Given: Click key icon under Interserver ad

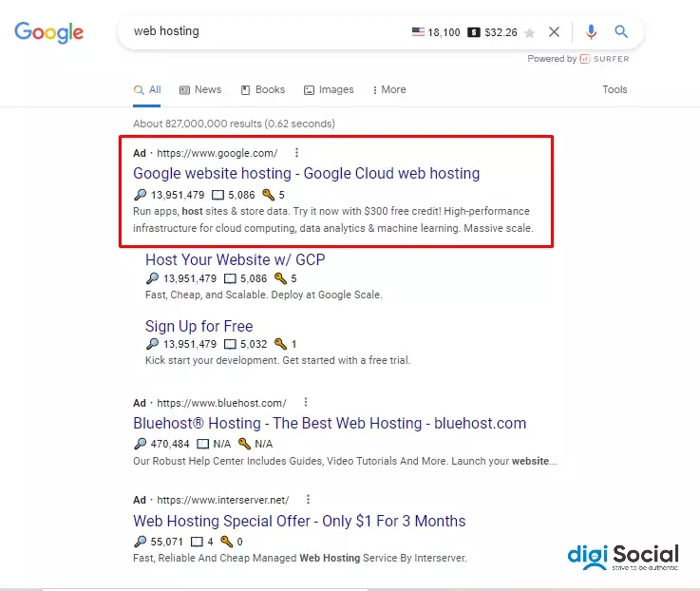Looking at the screenshot, I should [x=227, y=542].
